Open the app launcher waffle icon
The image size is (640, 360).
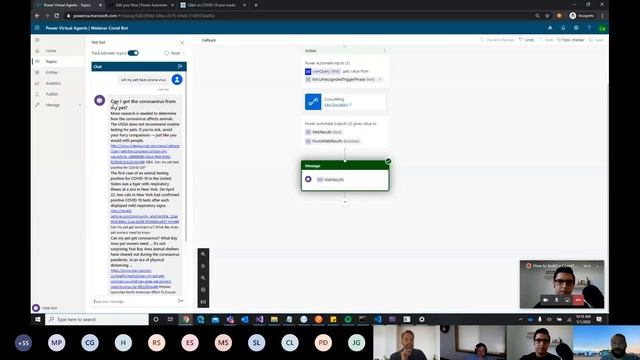pyautogui.click(x=37, y=28)
